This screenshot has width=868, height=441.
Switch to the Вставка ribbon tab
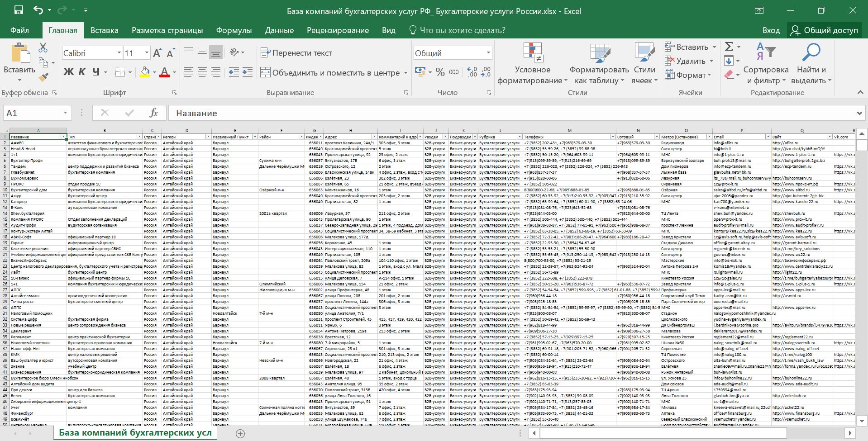pyautogui.click(x=104, y=30)
